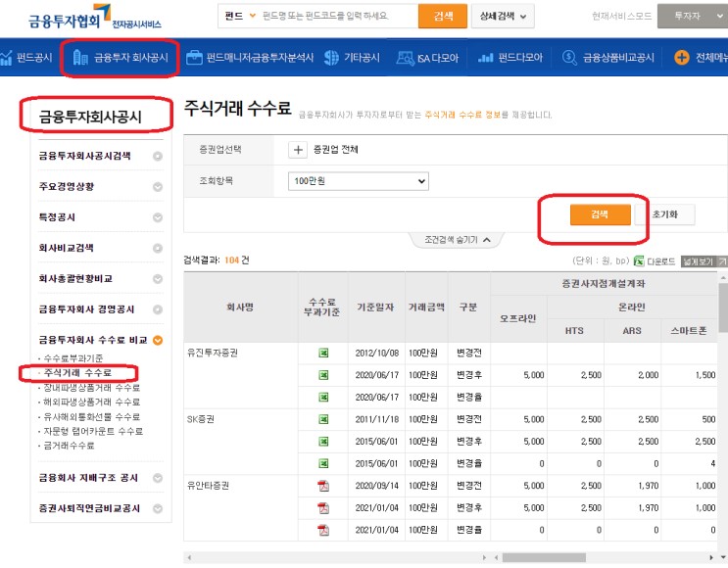Open Excel file for SK증권 2015/06/01 변경후 row
The image size is (728, 568).
point(323,442)
